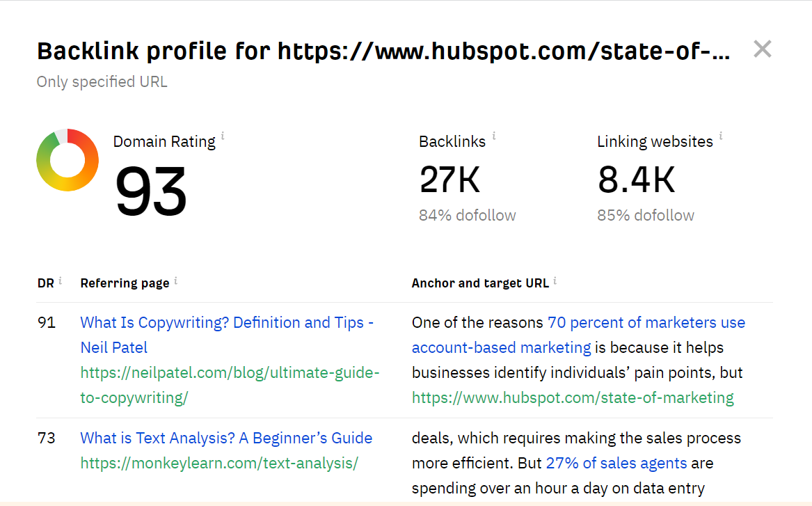Click the Domain Rating info icon

(223, 136)
